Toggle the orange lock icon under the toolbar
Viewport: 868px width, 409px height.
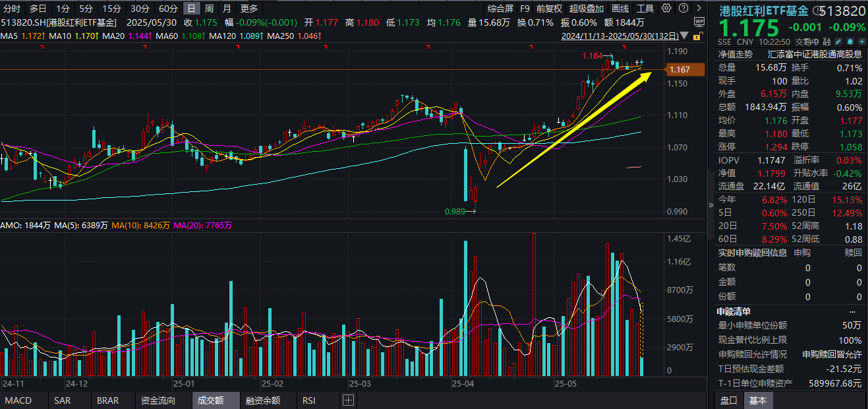pos(697,38)
